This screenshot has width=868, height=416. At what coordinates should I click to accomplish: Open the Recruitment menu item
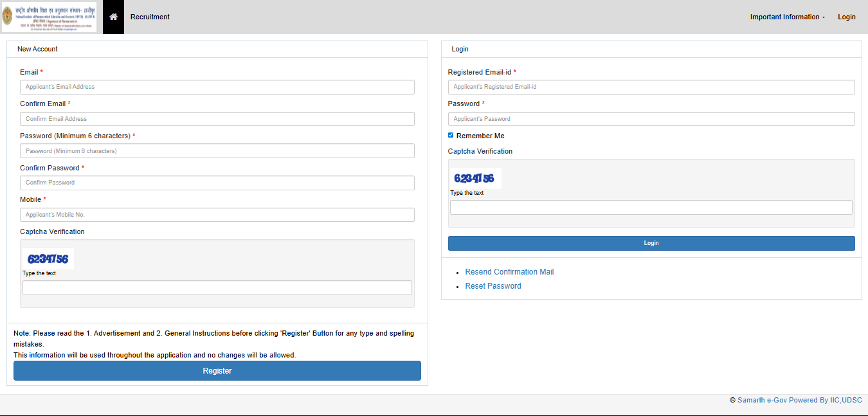[x=150, y=17]
